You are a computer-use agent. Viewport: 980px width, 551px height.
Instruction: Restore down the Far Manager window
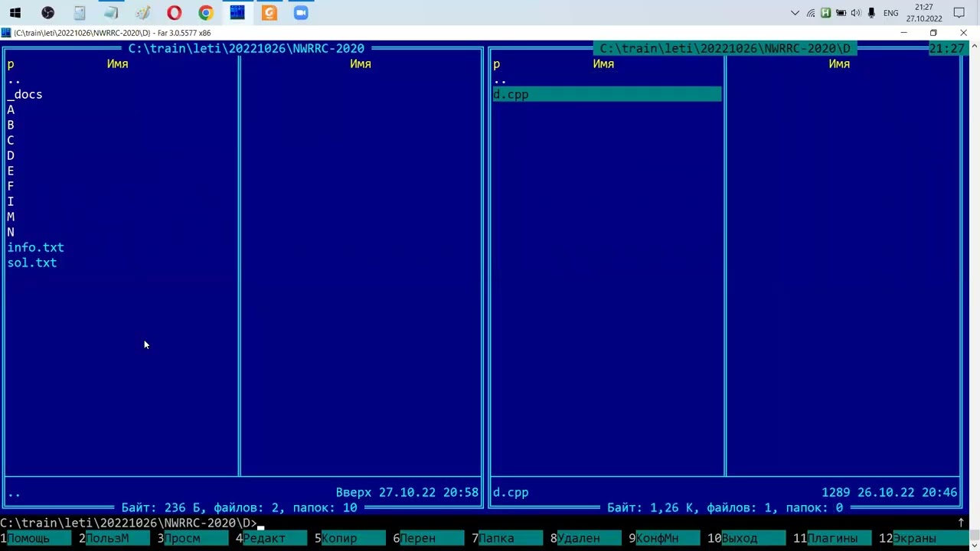click(x=933, y=33)
